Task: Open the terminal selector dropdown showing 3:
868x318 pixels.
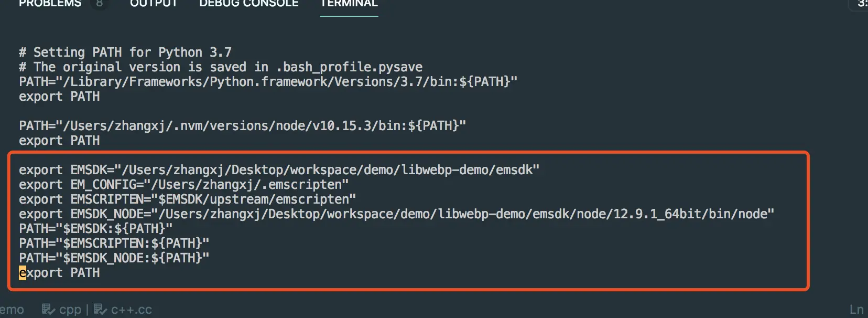Action: pyautogui.click(x=861, y=4)
